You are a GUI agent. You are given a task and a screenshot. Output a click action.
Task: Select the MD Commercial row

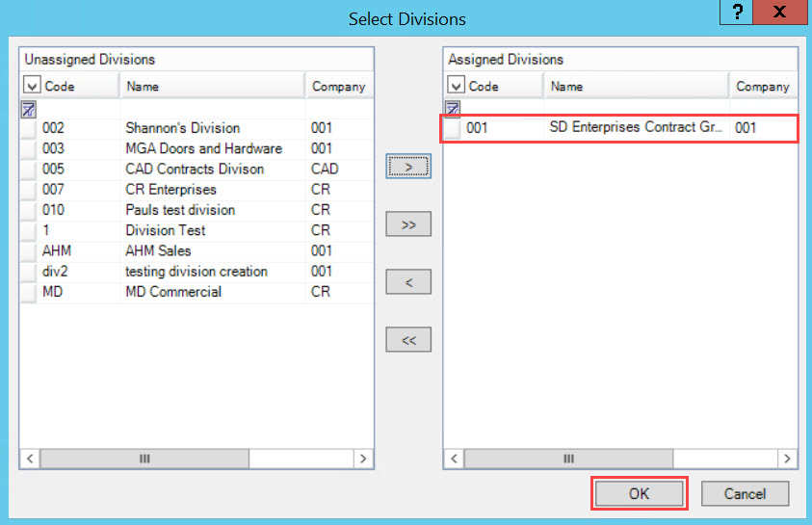196,292
